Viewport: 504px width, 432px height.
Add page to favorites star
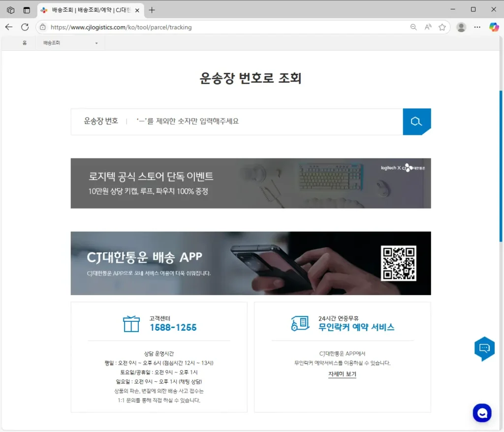442,27
